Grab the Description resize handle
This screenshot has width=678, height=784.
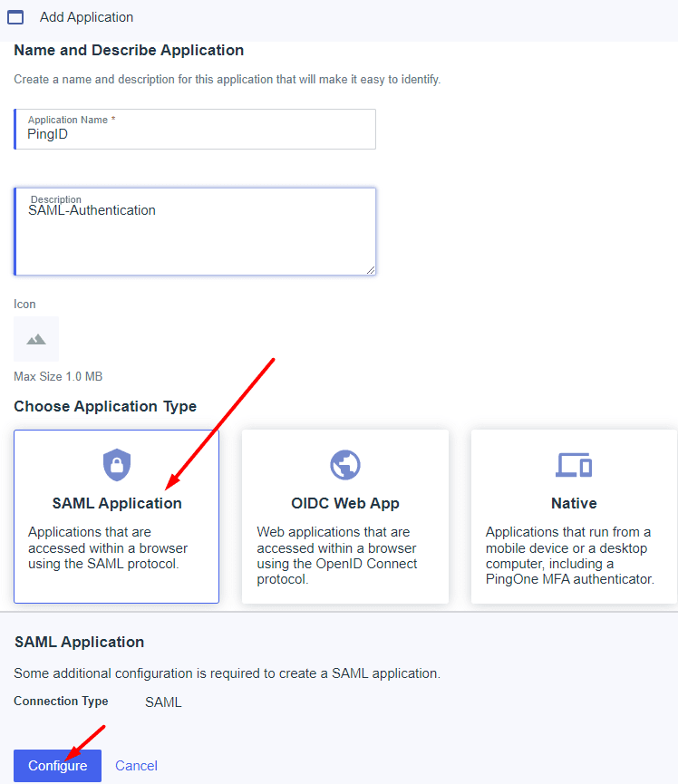pyautogui.click(x=371, y=270)
